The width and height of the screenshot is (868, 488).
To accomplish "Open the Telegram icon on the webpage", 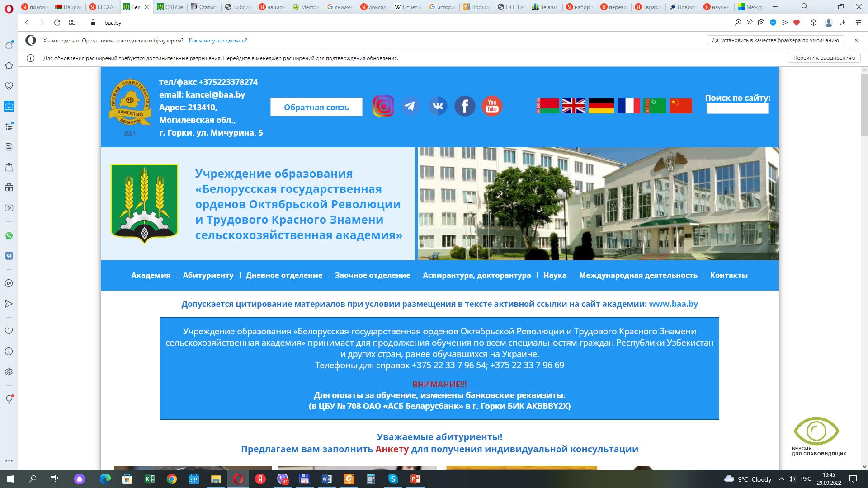I will (x=410, y=105).
